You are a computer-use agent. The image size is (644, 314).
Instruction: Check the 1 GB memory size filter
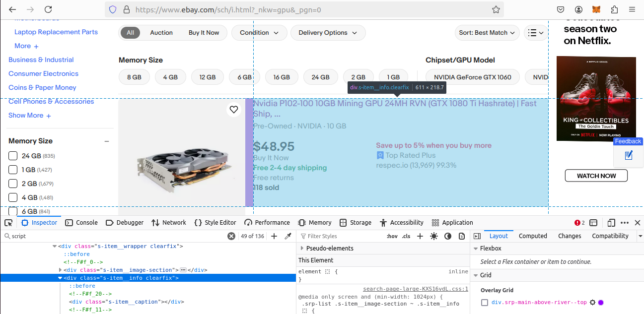point(13,170)
